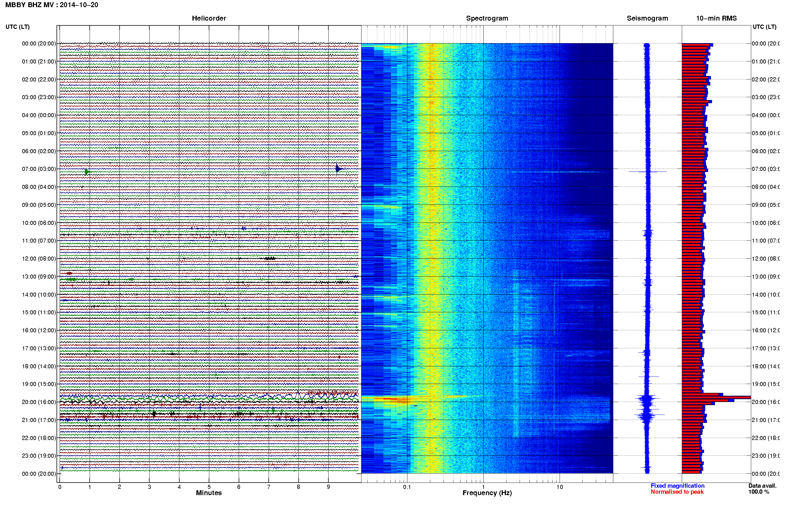Screen dimensions: 812x508
Task: Select the left '09:00 (05:00)' time label
Action: (x=39, y=205)
